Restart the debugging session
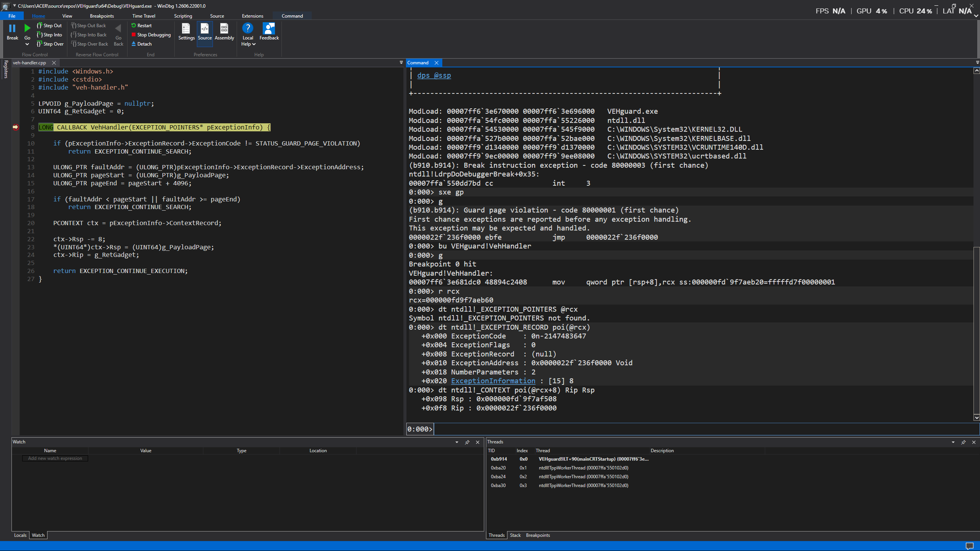The image size is (980, 551). pos(141,26)
